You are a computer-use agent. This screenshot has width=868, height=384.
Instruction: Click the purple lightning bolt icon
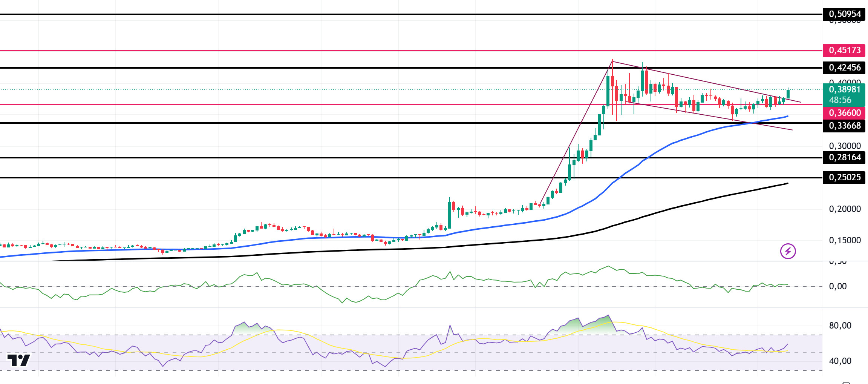[788, 251]
